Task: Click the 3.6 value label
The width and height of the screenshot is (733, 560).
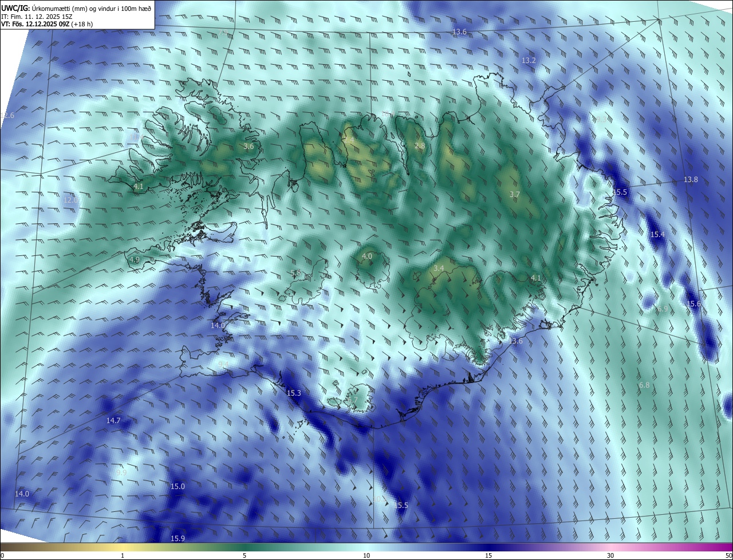Action: (249, 147)
